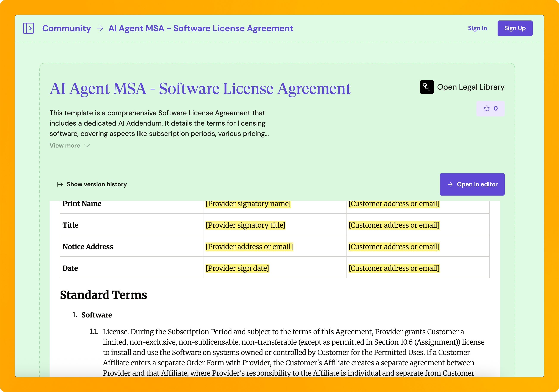
Task: Open the template in the editor
Action: pos(472,184)
